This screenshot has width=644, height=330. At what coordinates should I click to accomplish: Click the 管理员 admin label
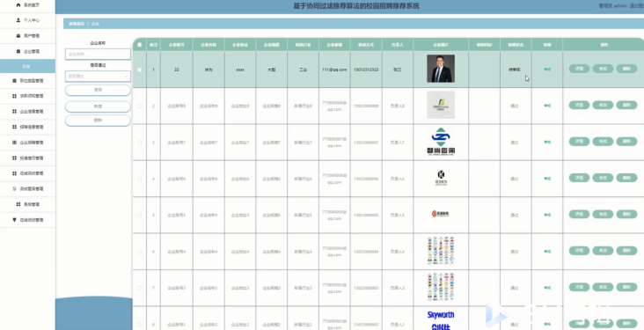[612, 6]
